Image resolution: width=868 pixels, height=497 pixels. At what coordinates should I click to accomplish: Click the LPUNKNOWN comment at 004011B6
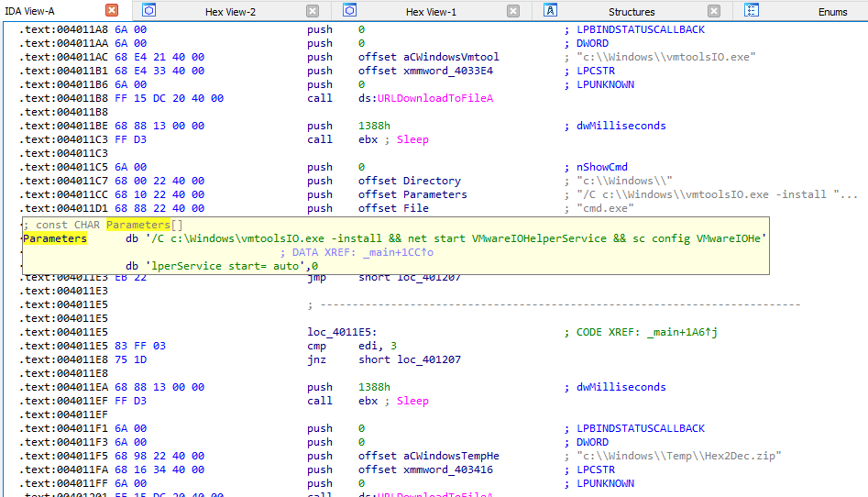pyautogui.click(x=606, y=84)
